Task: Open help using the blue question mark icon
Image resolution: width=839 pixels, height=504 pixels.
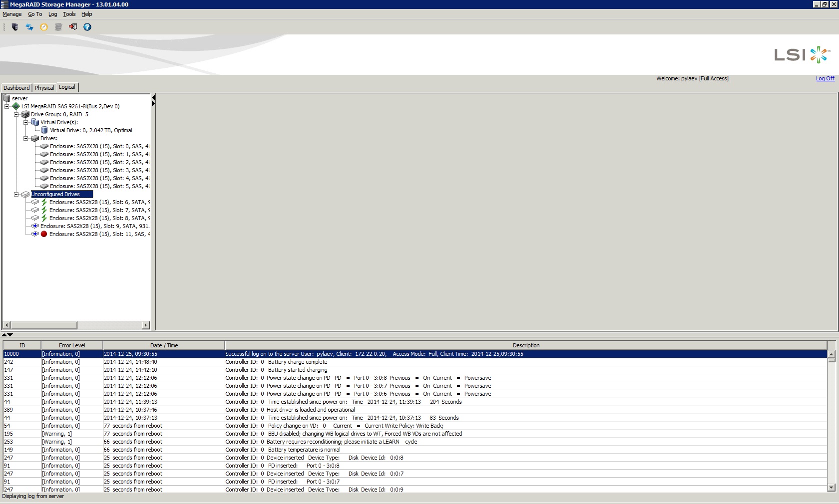Action: pos(87,27)
